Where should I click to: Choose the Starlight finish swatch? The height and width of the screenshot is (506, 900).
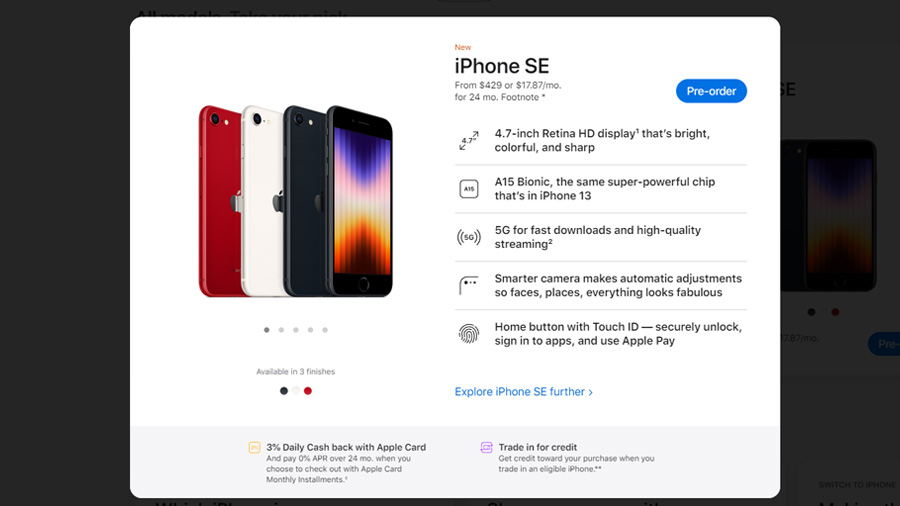(x=296, y=391)
